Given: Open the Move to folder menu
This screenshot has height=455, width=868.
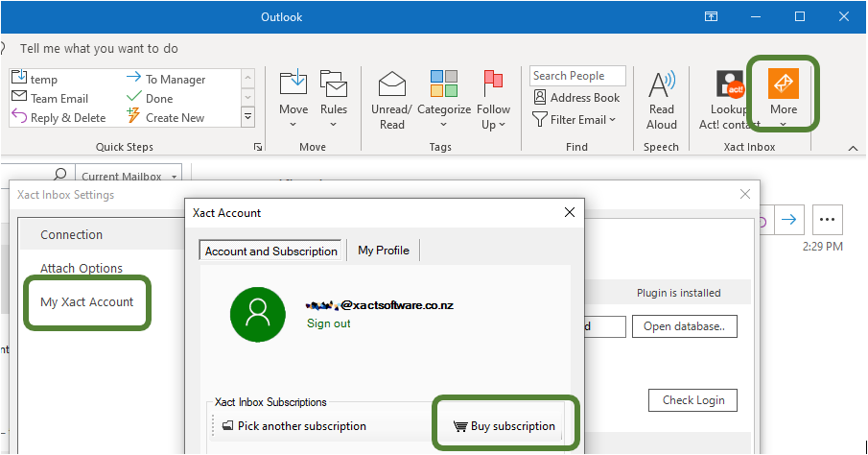Looking at the screenshot, I should (x=293, y=100).
